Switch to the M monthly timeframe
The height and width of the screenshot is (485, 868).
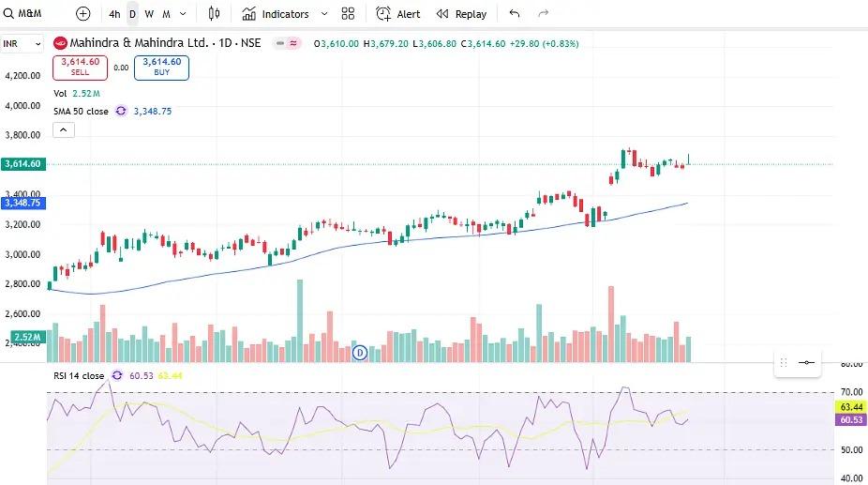point(166,14)
